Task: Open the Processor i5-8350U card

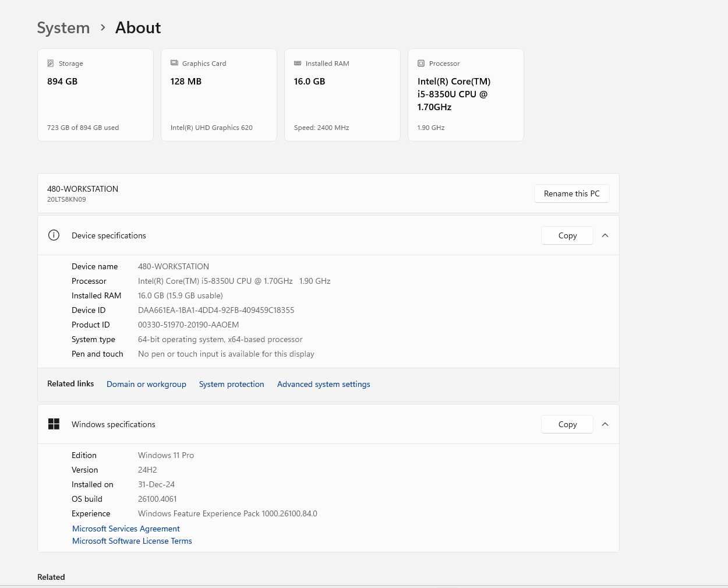Action: (x=466, y=95)
